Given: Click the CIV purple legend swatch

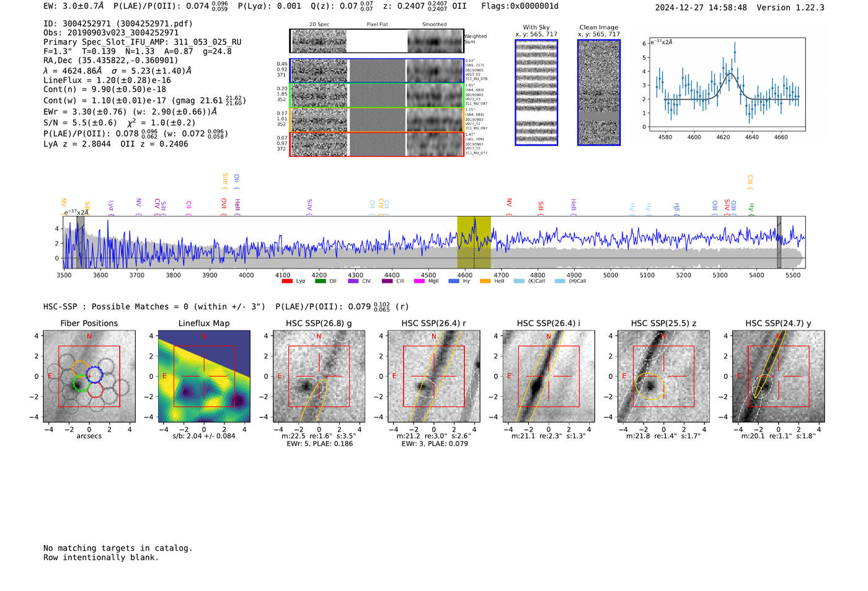Looking at the screenshot, I should [353, 281].
